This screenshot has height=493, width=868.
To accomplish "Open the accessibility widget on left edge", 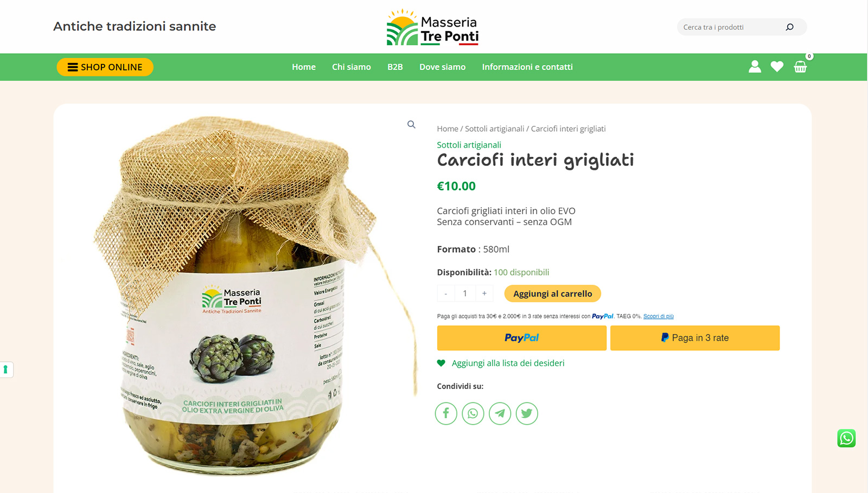I will click(x=6, y=370).
